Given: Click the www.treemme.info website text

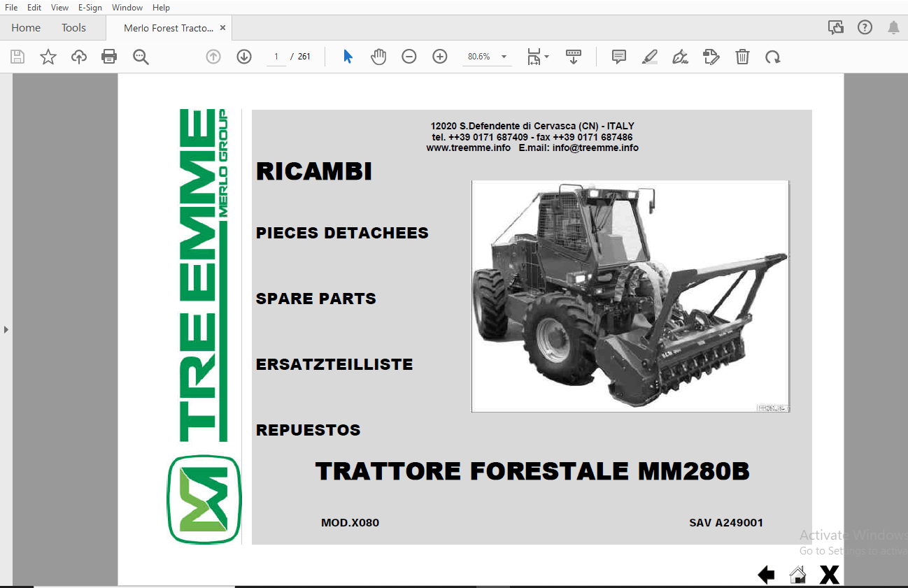Looking at the screenshot, I should pos(468,148).
